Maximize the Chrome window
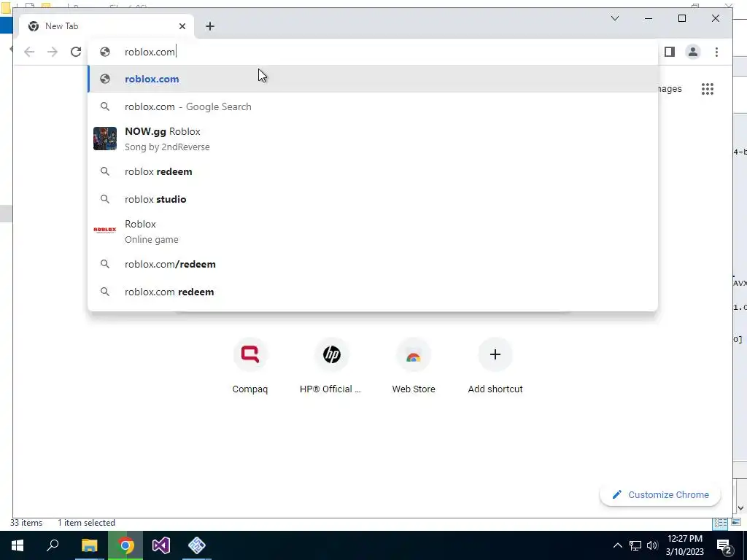This screenshot has height=560, width=747. tap(682, 18)
